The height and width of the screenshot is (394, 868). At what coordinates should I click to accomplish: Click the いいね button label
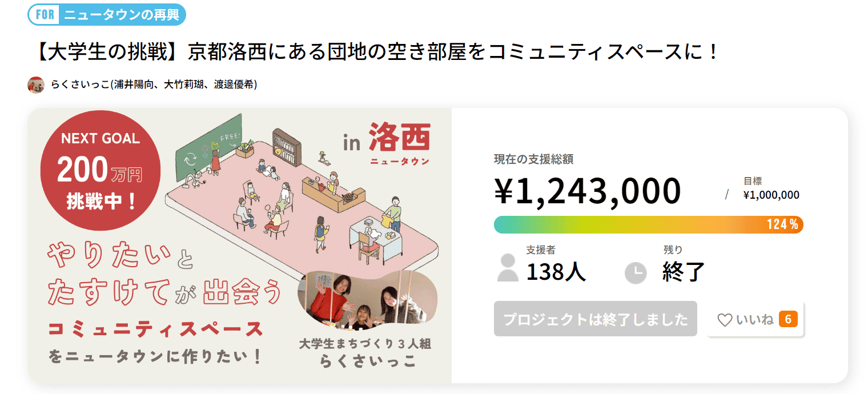(x=754, y=320)
